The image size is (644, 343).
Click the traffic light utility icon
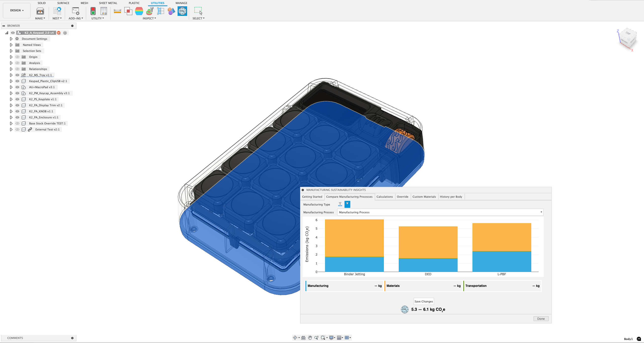[x=93, y=11]
